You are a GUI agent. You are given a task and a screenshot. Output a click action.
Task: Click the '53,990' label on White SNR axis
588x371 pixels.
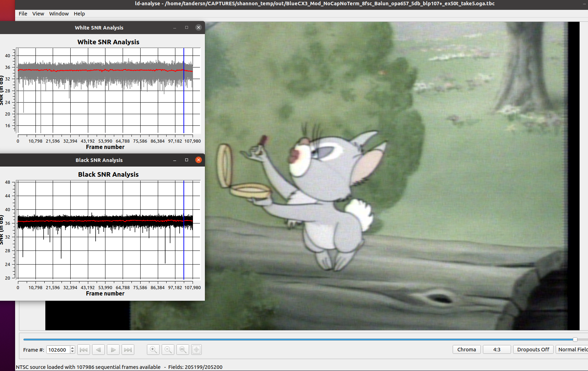click(105, 141)
